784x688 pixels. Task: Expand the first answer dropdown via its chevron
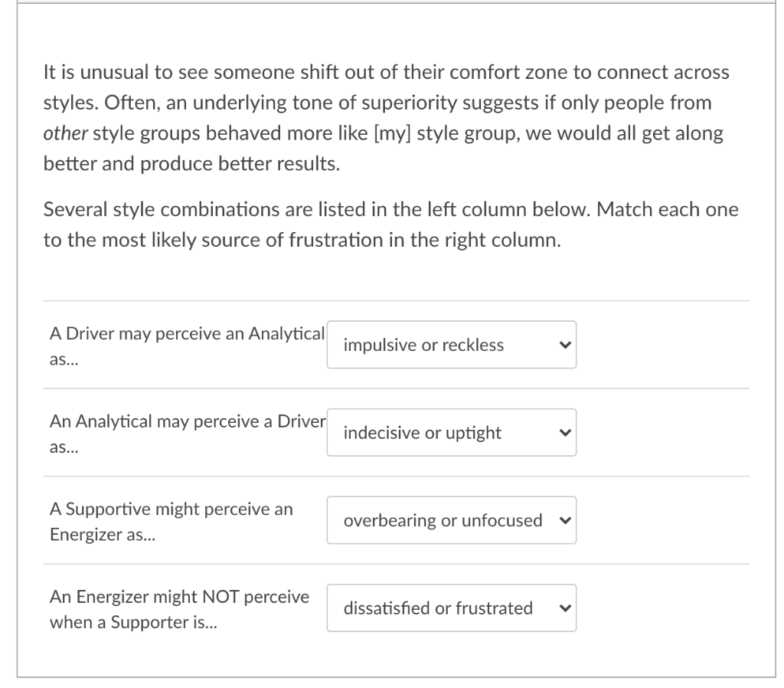[564, 345]
